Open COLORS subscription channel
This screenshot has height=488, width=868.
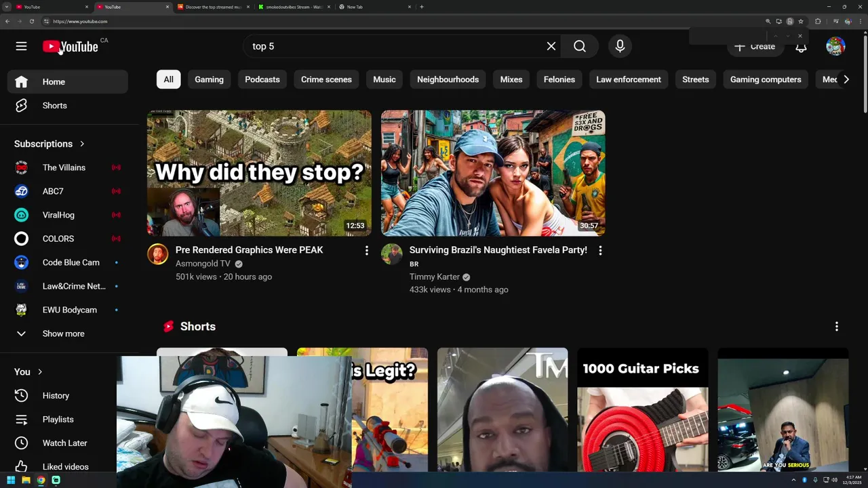tap(68, 239)
